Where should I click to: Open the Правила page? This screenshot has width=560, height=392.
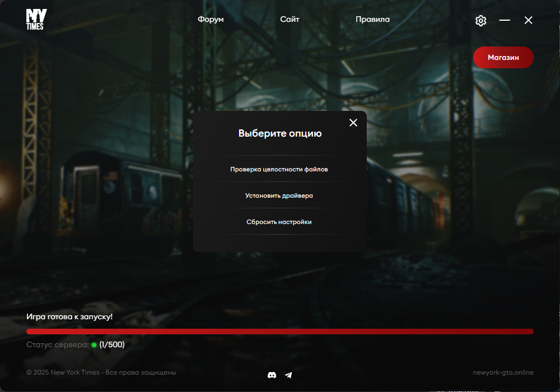pyautogui.click(x=372, y=20)
